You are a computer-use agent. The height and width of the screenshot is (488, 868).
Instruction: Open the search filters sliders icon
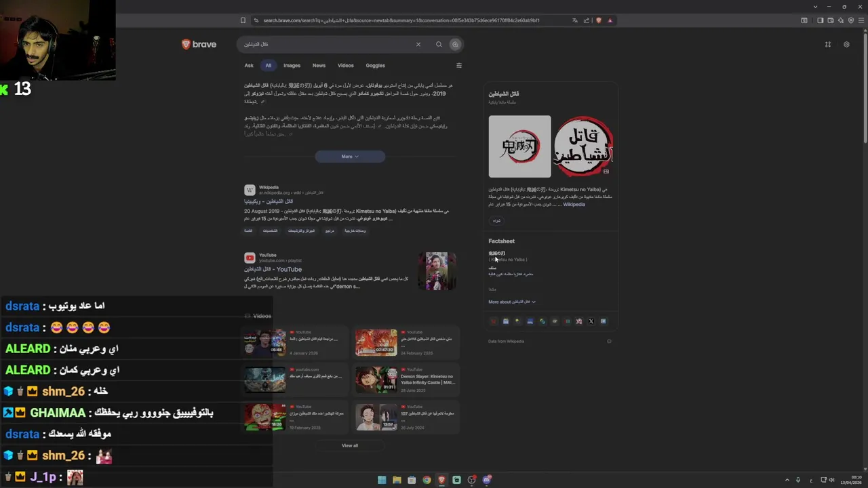pyautogui.click(x=459, y=66)
